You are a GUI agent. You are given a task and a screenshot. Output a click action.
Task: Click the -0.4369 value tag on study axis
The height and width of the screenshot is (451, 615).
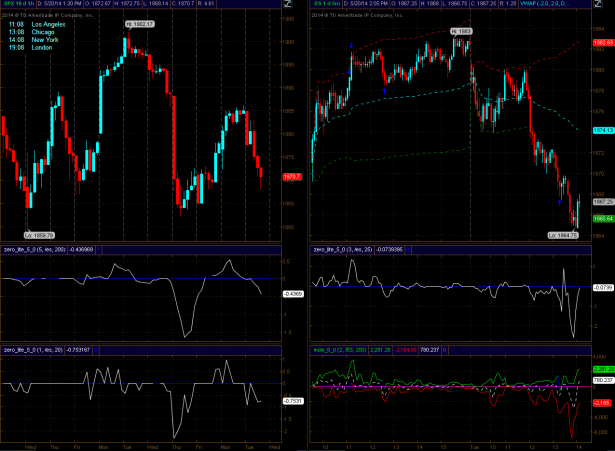point(293,294)
